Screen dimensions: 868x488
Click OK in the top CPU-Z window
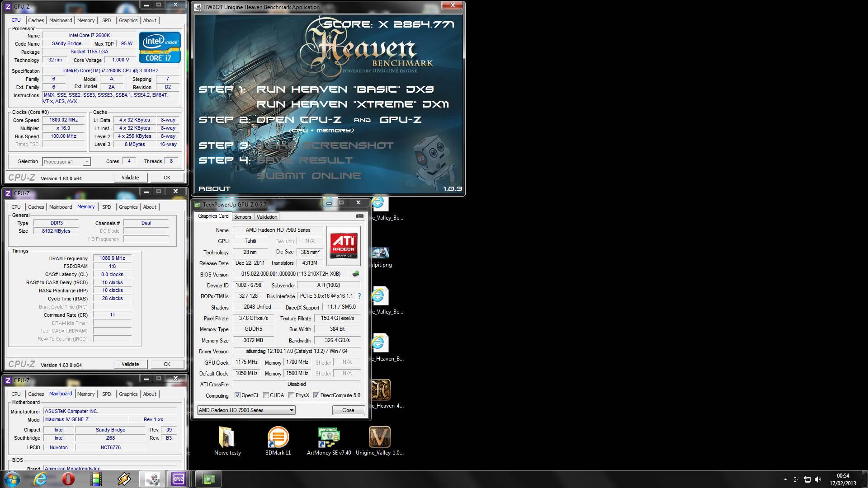click(167, 178)
